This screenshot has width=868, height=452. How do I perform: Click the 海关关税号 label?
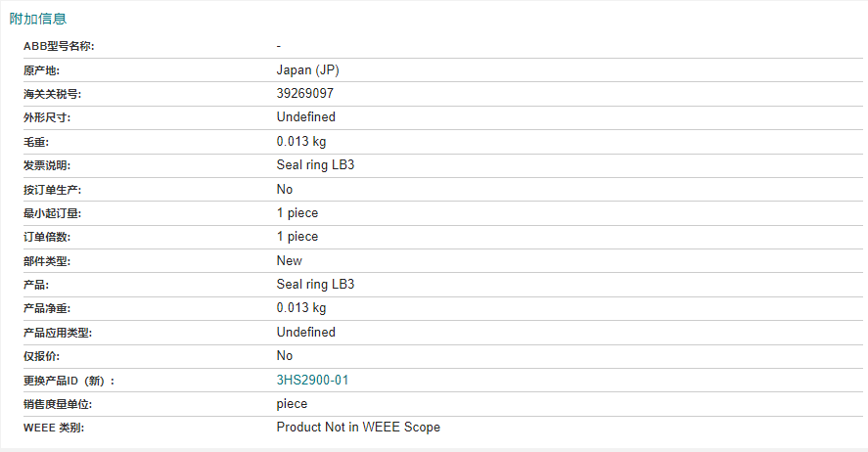pos(51,94)
